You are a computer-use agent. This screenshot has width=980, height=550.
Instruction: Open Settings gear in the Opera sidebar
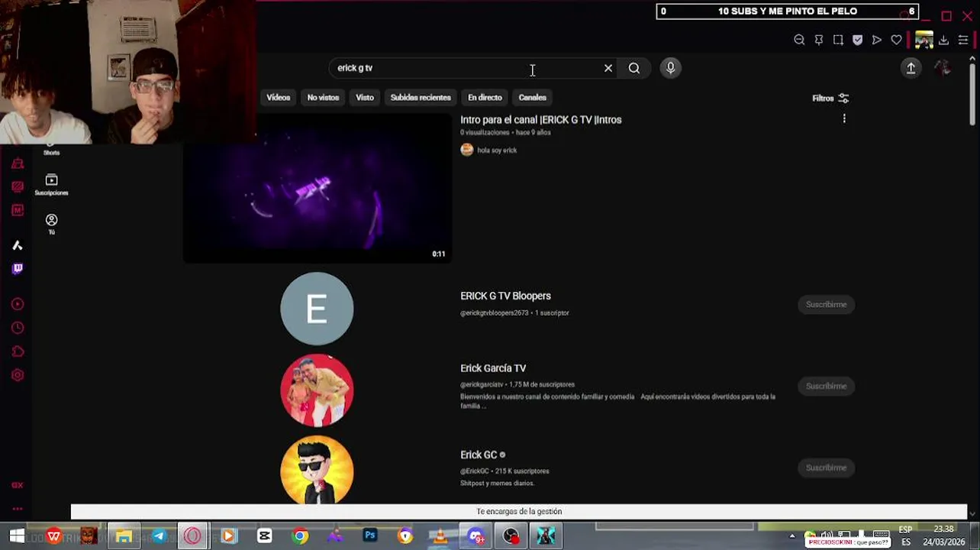pyautogui.click(x=18, y=375)
